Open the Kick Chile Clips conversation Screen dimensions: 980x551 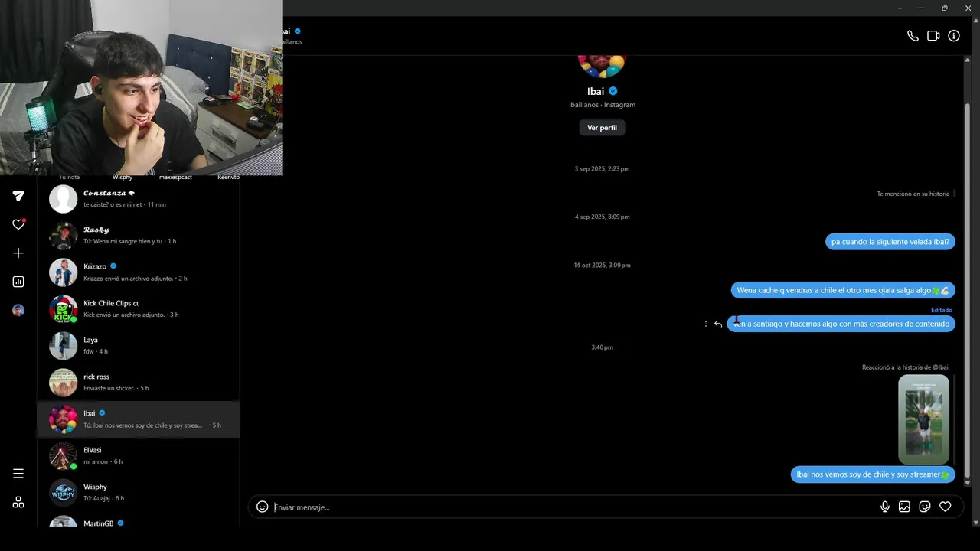(x=138, y=309)
